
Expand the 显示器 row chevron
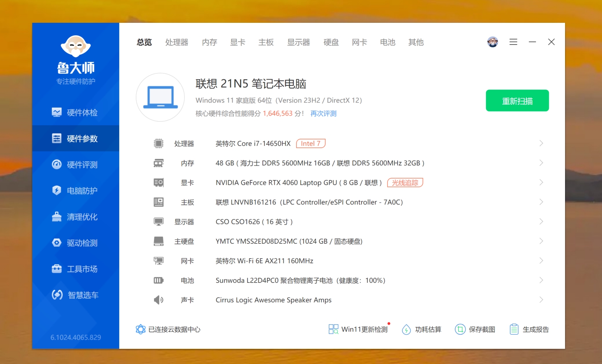(x=541, y=222)
